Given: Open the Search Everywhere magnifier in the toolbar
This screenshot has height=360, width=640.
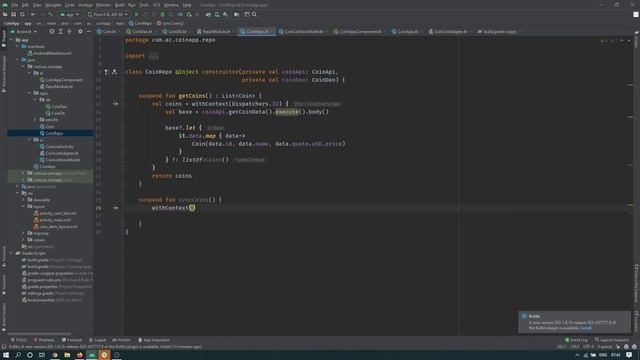Looking at the screenshot, I should pos(254,14).
